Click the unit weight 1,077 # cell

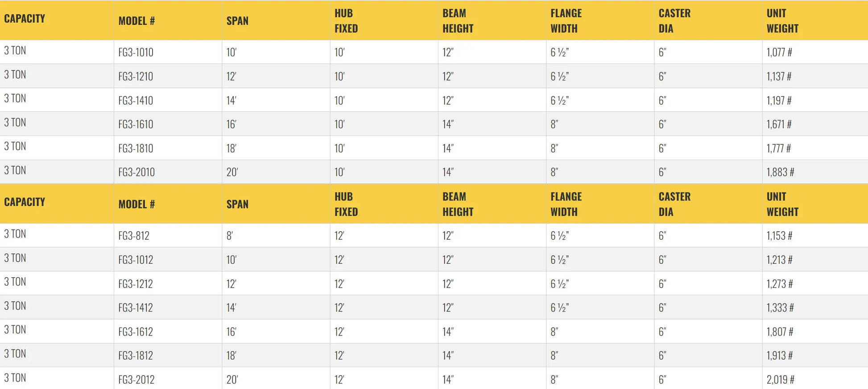pos(779,53)
